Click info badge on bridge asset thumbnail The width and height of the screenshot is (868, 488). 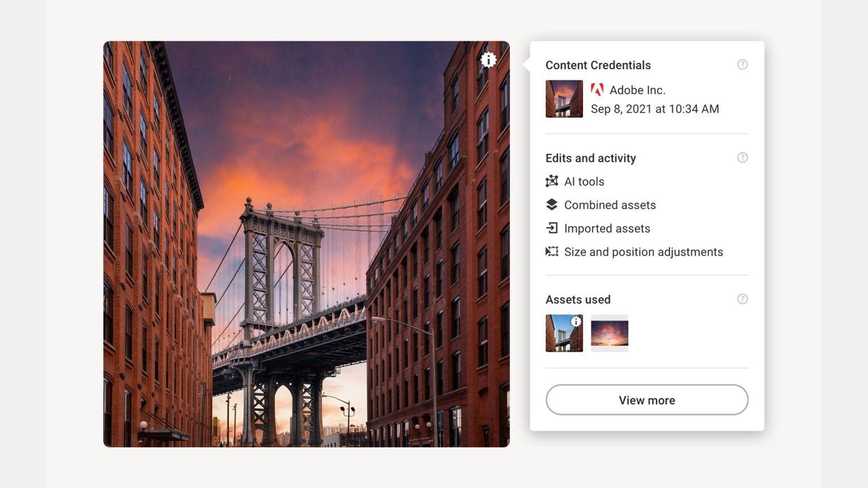pos(575,321)
